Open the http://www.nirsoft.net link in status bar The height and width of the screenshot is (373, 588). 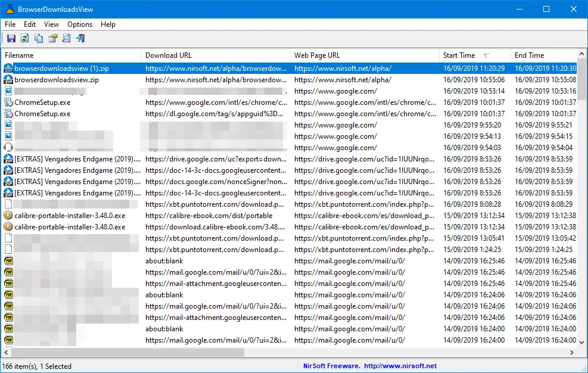tap(400, 366)
